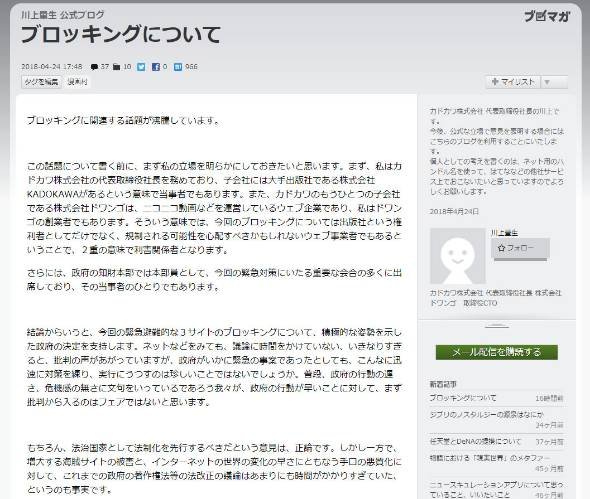Image resolution: width=590 pixels, height=499 pixels.
Task: Click the sidebar date 2018年4月24日
Action: click(x=454, y=211)
